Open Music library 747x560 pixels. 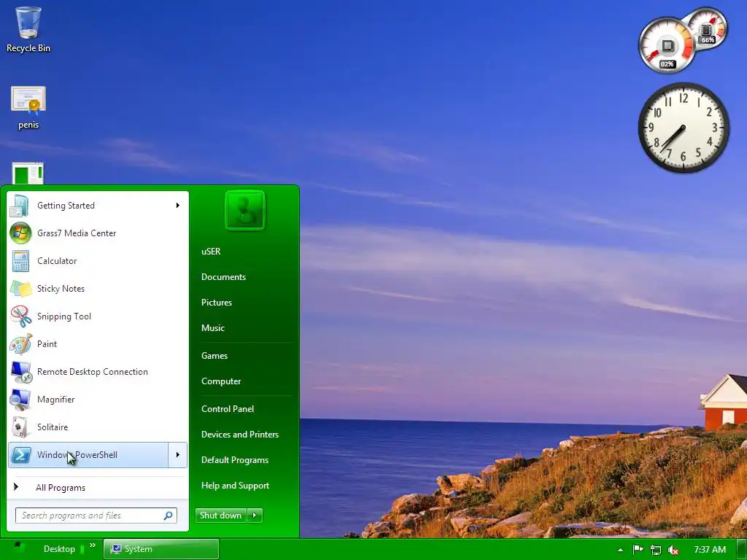213,328
